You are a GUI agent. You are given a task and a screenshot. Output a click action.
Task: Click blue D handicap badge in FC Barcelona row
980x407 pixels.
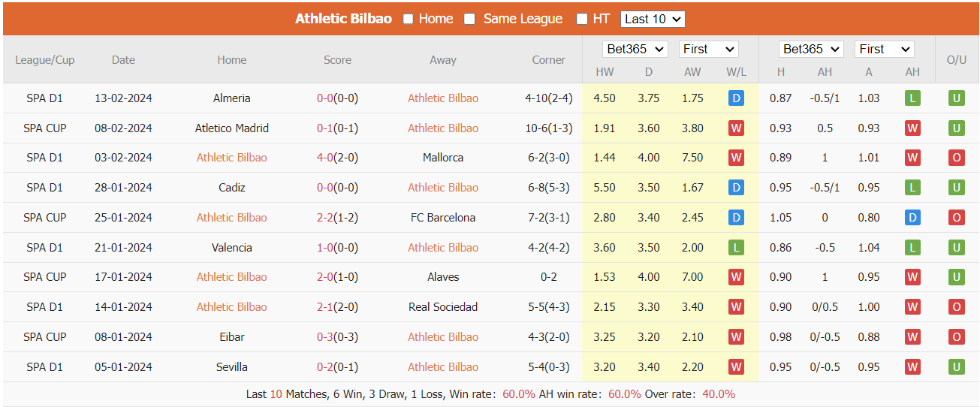tap(912, 218)
